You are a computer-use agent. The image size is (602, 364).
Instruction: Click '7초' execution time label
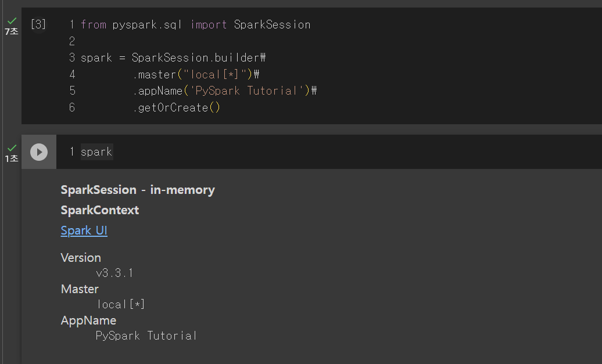pos(12,31)
